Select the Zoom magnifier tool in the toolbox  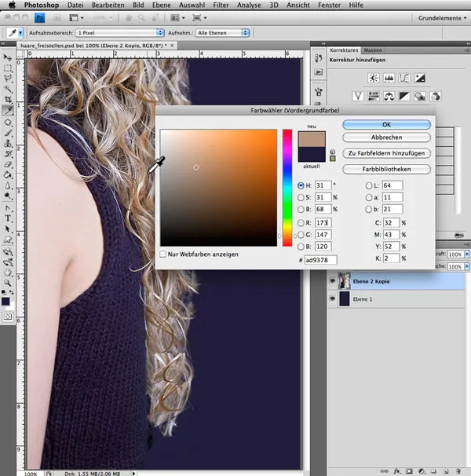click(x=8, y=282)
